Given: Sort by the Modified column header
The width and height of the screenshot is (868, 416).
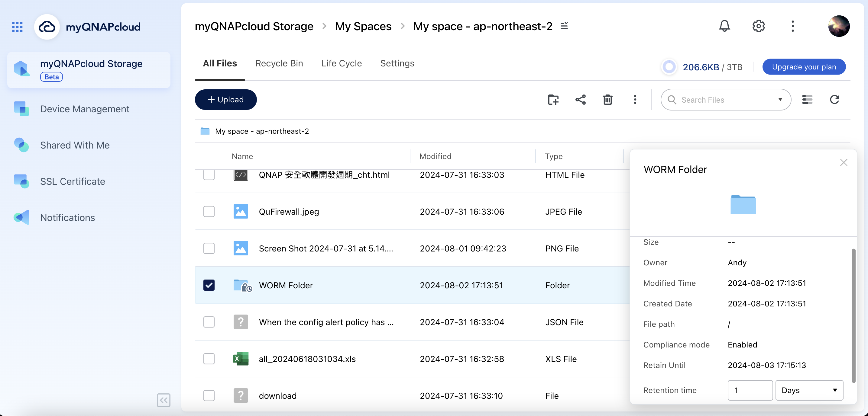Looking at the screenshot, I should pyautogui.click(x=435, y=156).
